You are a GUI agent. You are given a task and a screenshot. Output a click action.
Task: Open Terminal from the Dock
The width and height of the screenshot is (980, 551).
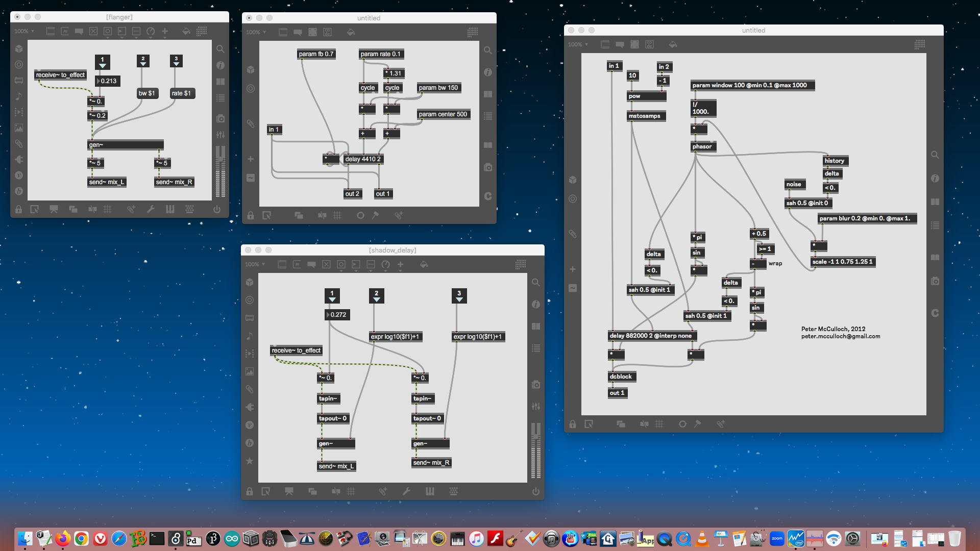157,539
